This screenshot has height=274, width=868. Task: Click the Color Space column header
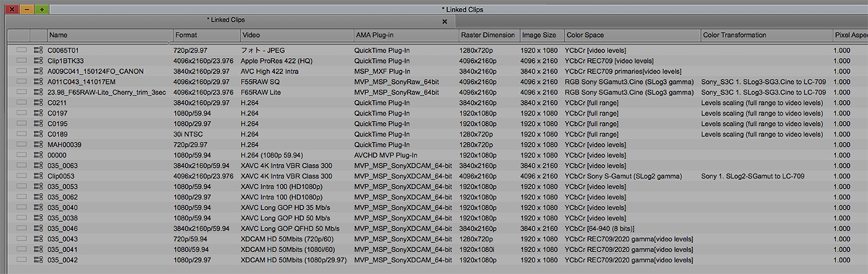point(632,35)
